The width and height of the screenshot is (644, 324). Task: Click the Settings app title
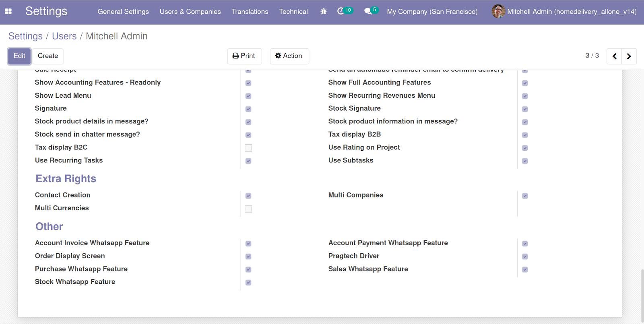coord(46,11)
